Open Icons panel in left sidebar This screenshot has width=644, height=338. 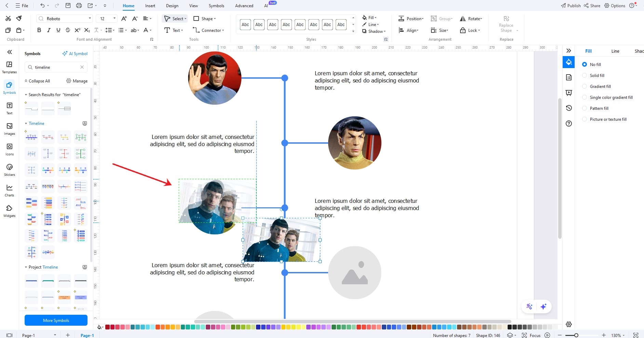[x=9, y=149]
